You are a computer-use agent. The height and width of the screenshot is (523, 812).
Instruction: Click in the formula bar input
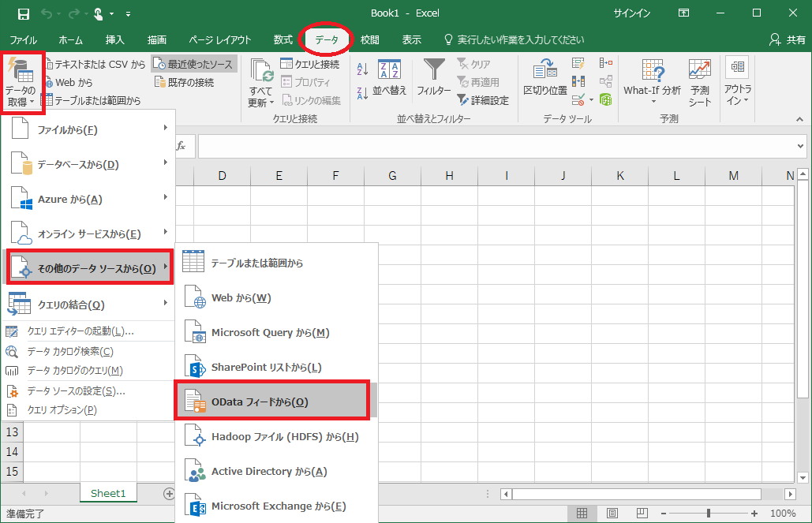tap(496, 146)
